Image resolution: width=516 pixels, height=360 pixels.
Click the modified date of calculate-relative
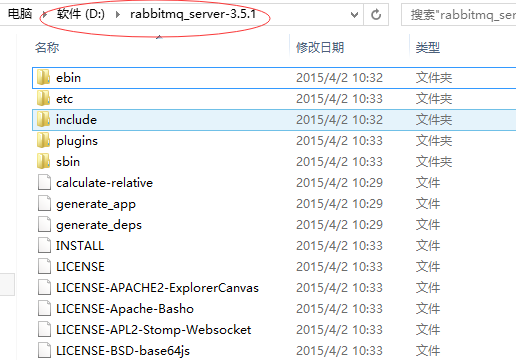pyautogui.click(x=339, y=183)
